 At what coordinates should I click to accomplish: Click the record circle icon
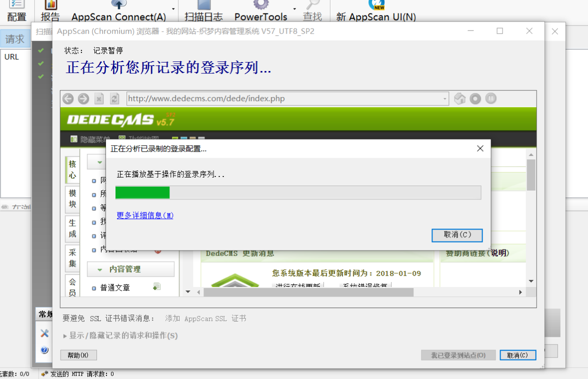(475, 98)
